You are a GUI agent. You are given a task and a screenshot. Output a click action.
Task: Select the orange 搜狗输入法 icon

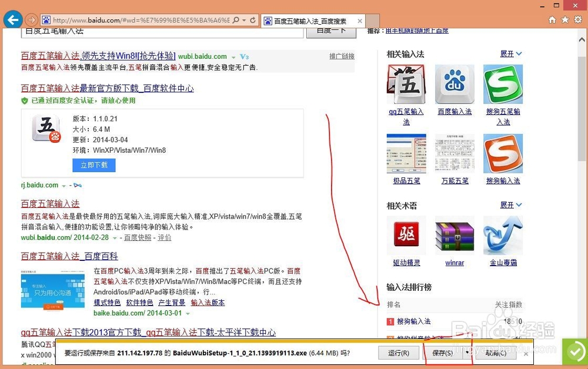tap(503, 153)
